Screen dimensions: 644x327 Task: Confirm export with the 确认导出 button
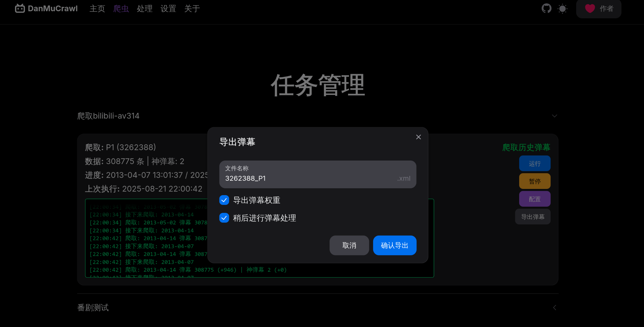coord(395,245)
